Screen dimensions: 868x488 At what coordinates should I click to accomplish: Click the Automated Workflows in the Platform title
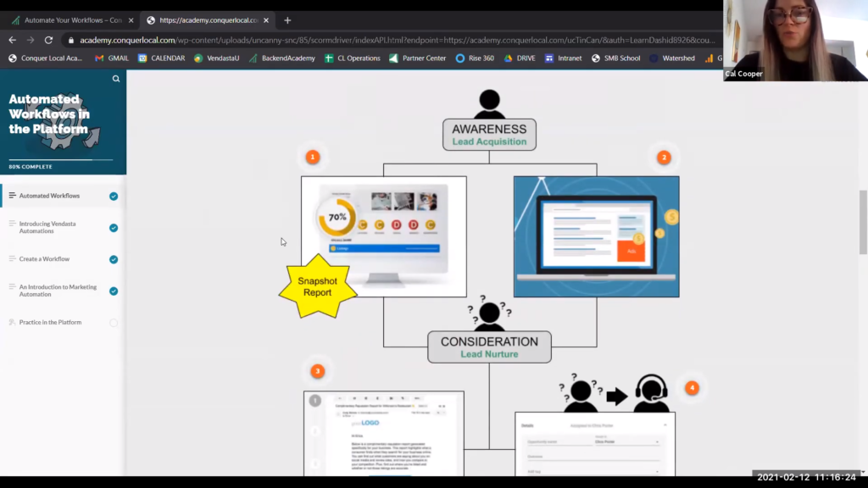click(49, 114)
